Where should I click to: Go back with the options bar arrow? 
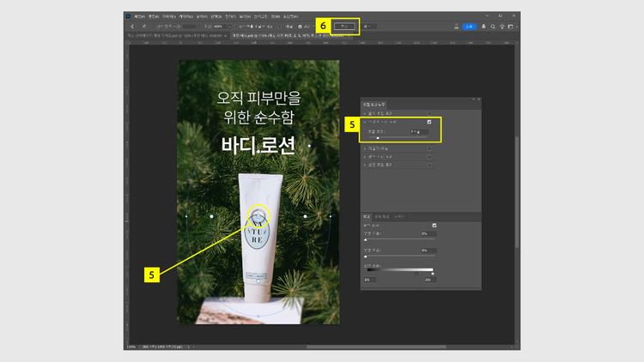coord(132,27)
